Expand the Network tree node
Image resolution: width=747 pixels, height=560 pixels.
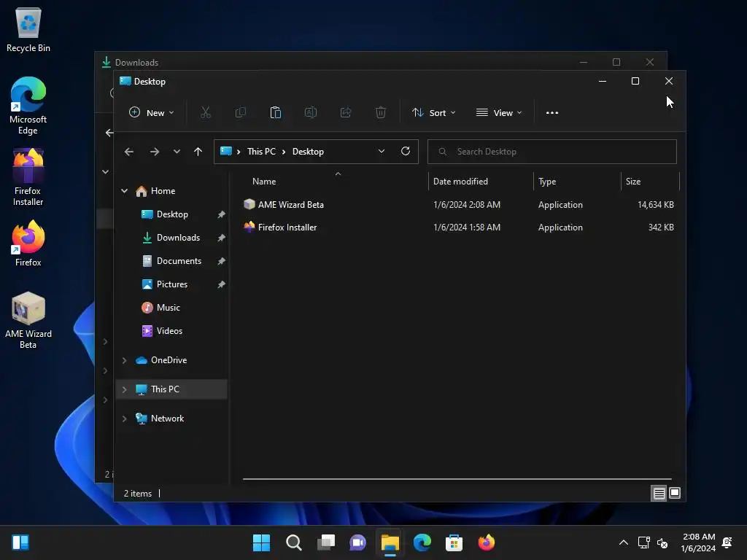pos(124,418)
